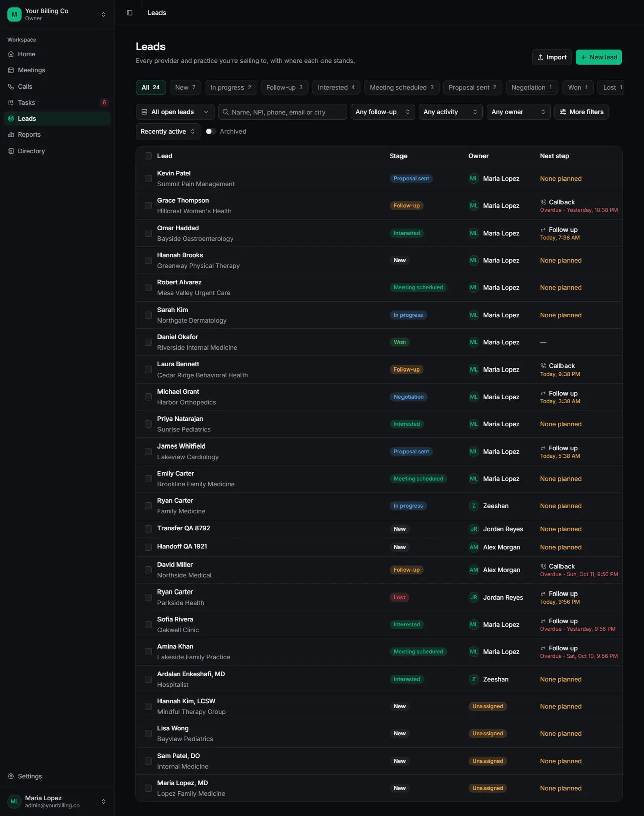644x816 pixels.
Task: Open the All open leads dropdown
Action: click(x=175, y=112)
